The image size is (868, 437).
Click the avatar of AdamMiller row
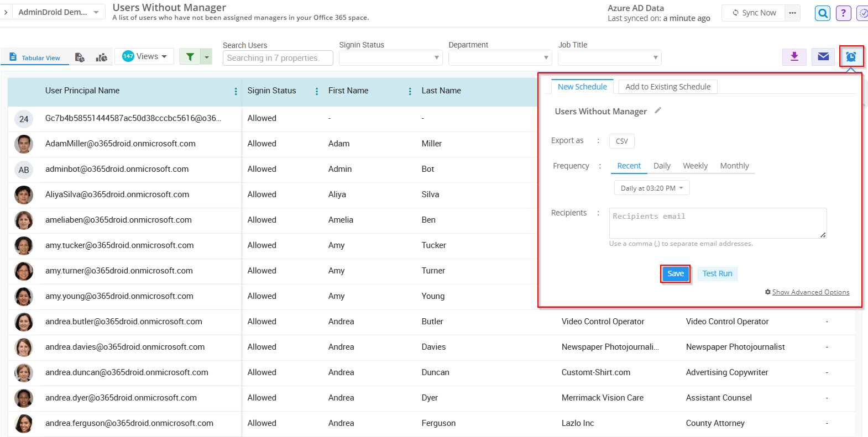point(24,144)
